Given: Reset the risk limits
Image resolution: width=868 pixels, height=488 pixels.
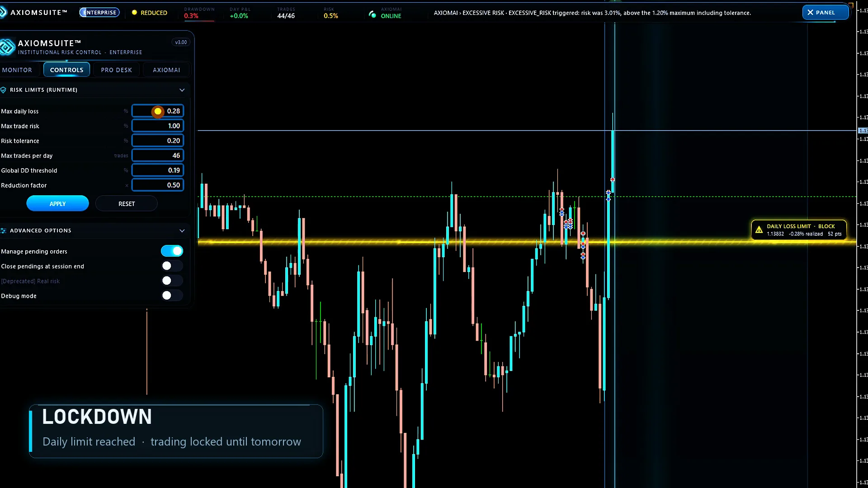Looking at the screenshot, I should pyautogui.click(x=127, y=204).
